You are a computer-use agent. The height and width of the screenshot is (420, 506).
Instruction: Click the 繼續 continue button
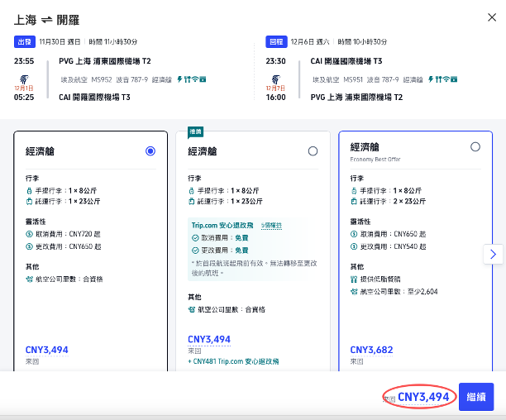(476, 397)
